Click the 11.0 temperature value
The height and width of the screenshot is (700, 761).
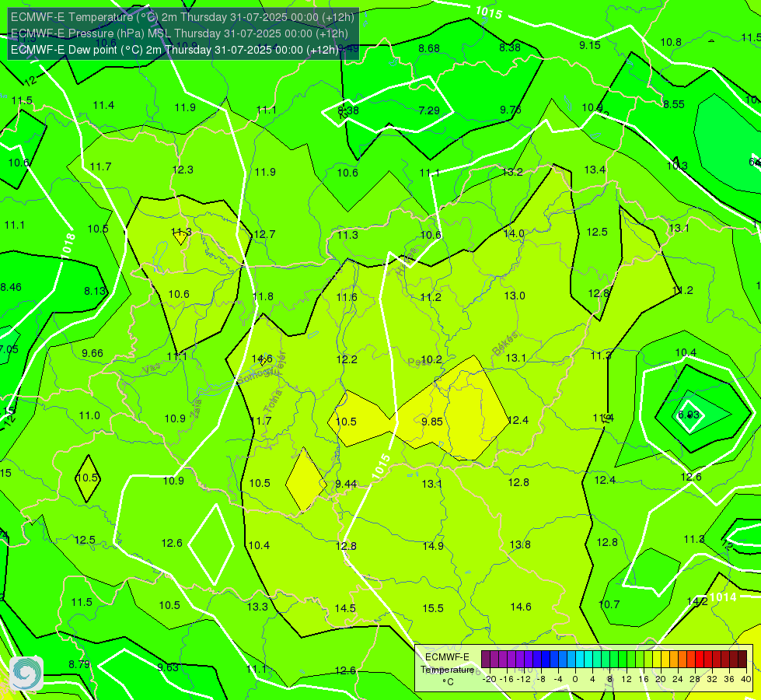[89, 415]
